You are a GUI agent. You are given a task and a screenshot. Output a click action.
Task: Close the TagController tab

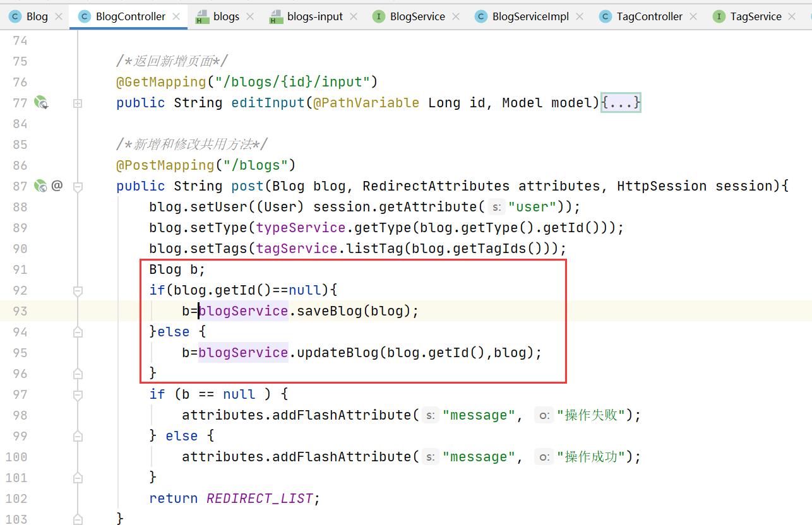pos(693,17)
